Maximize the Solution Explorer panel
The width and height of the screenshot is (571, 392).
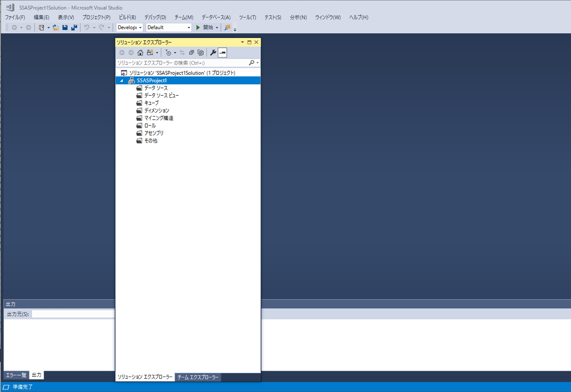tap(249, 42)
